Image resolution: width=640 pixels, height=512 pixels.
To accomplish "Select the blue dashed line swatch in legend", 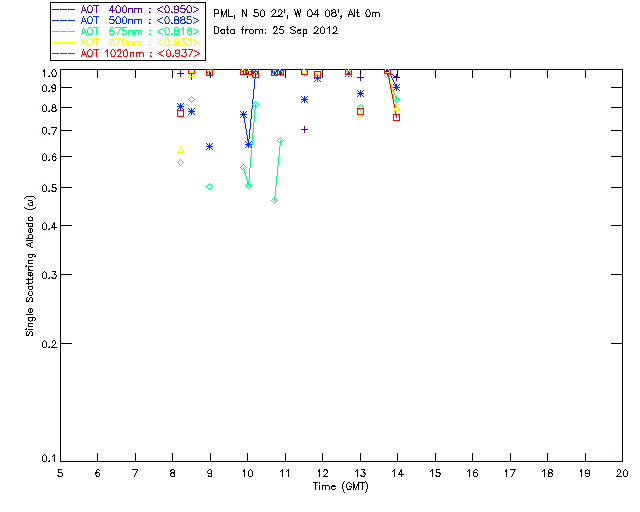I will 64,20.
